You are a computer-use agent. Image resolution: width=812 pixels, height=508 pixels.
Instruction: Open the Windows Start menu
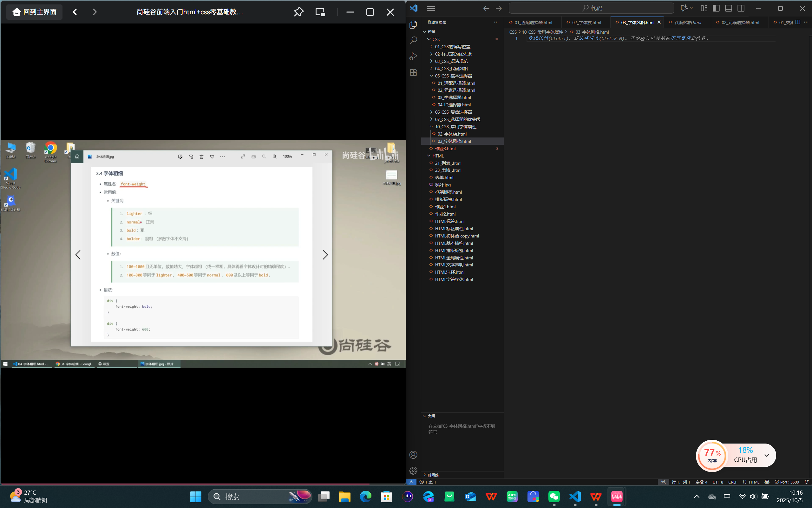[196, 497]
